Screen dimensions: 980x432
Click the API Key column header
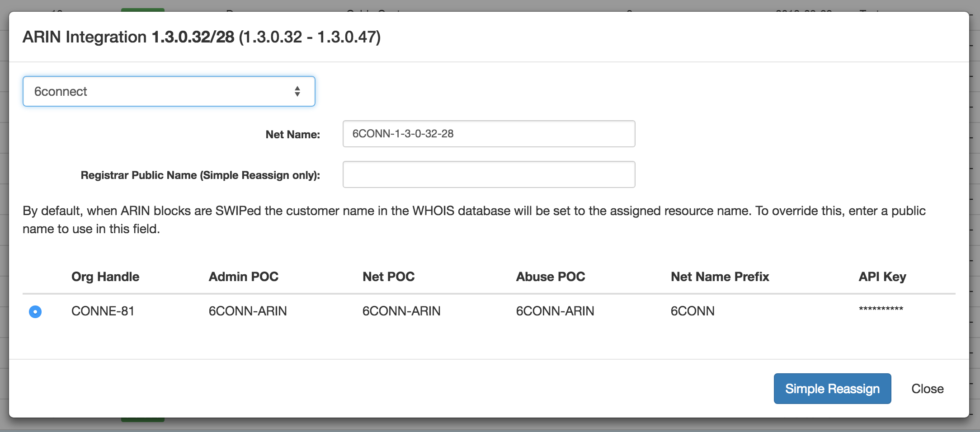pos(882,277)
